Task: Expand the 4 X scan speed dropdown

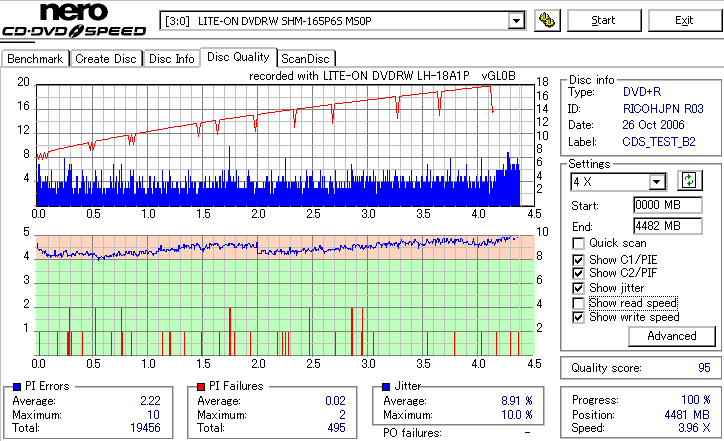Action: tap(656, 182)
